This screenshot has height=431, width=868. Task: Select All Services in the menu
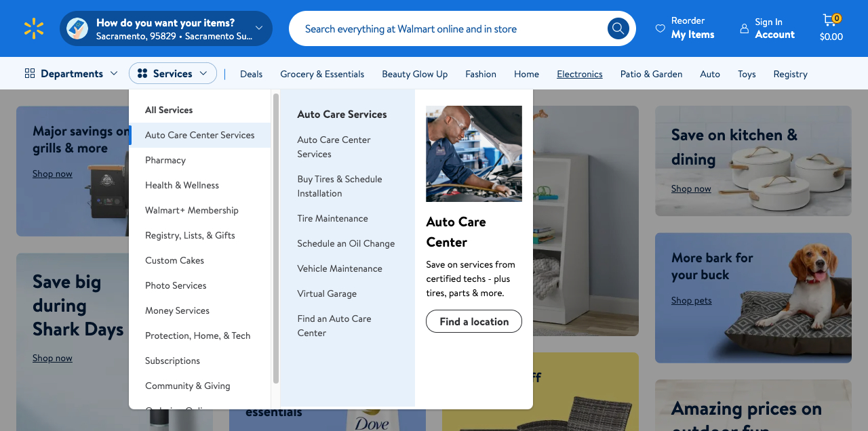pyautogui.click(x=169, y=110)
